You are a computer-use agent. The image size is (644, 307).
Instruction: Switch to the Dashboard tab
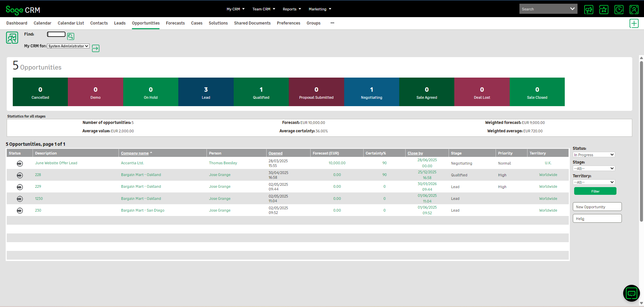17,23
